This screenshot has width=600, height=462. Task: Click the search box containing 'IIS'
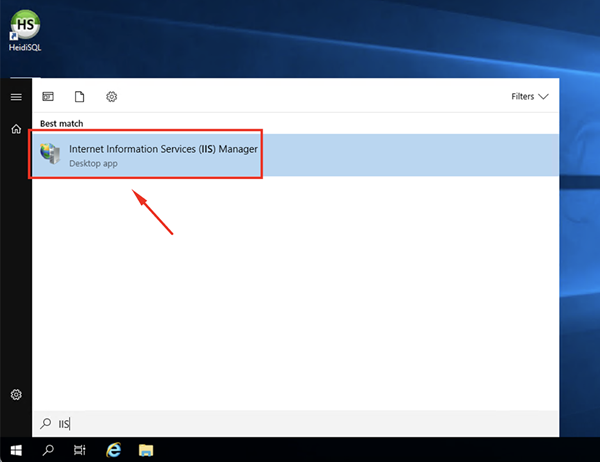295,423
